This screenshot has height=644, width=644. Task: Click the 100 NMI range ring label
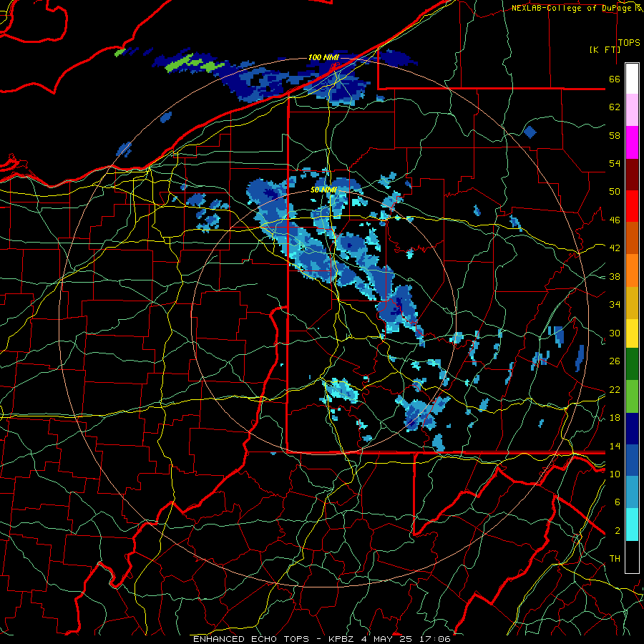pyautogui.click(x=323, y=57)
